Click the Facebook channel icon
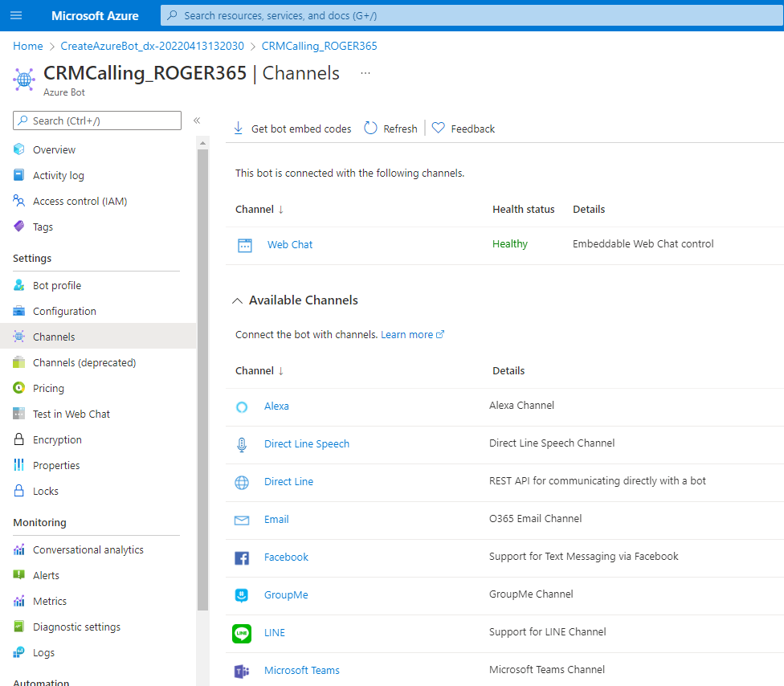This screenshot has height=686, width=784. point(242,557)
